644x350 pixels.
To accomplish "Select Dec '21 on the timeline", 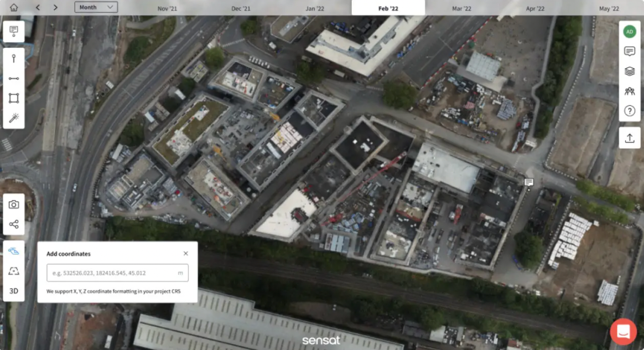I will tap(241, 8).
